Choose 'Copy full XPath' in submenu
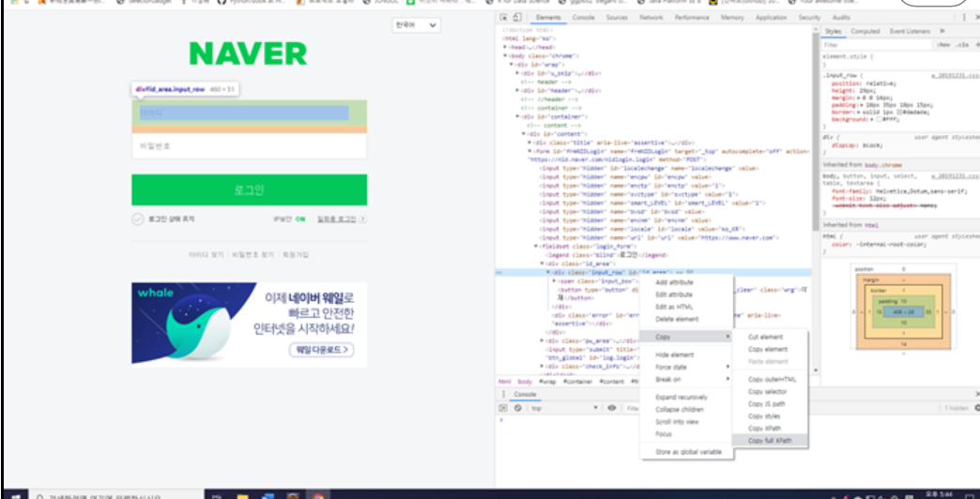Viewport: 980px width, 499px height. 770,440
